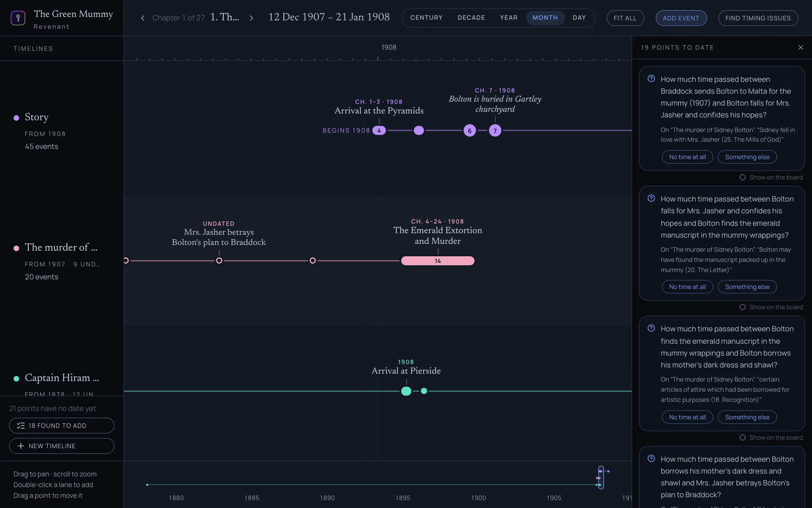Click question icon on emerald manuscript card
This screenshot has height=508, width=812.
point(651,328)
